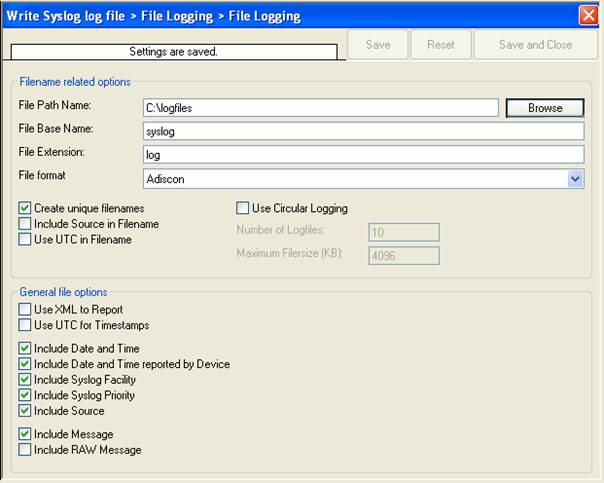Uncheck Include Message checkbox
The width and height of the screenshot is (604, 483).
tap(25, 434)
